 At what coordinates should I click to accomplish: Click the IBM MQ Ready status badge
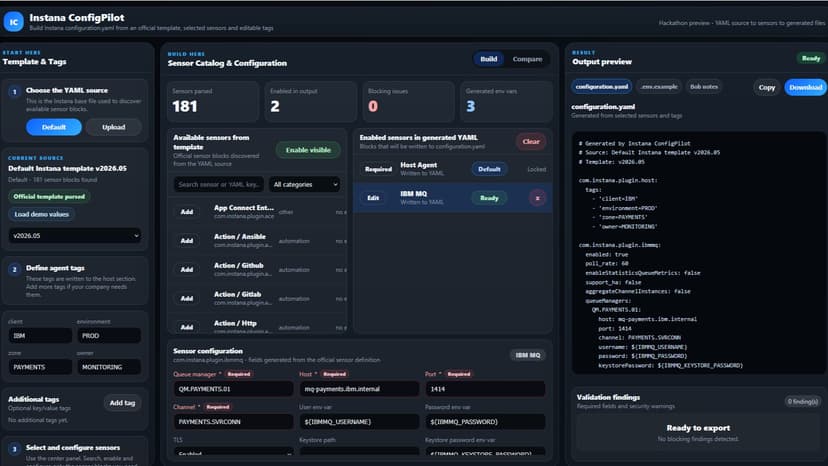point(489,198)
